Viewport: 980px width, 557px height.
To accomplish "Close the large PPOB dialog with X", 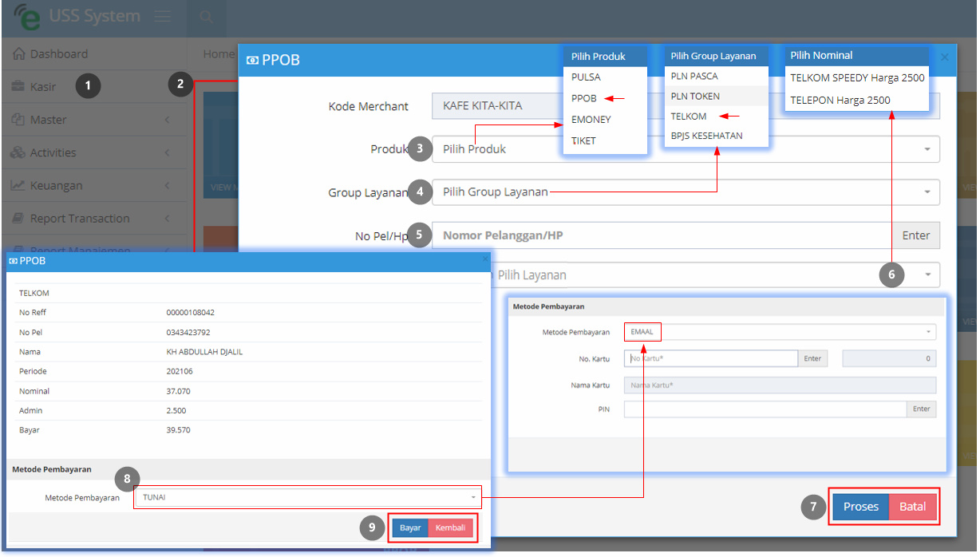I will pos(945,57).
